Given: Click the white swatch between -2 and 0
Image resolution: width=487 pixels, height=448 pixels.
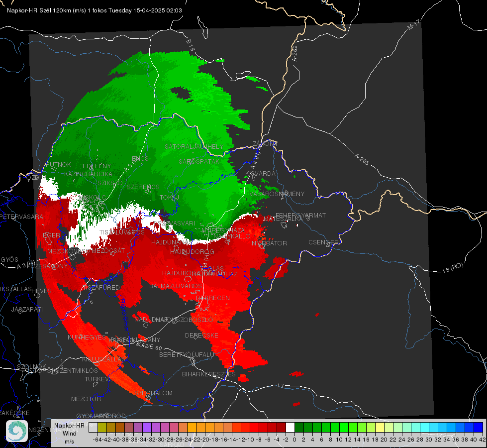Looking at the screenshot, I should click(x=290, y=428).
